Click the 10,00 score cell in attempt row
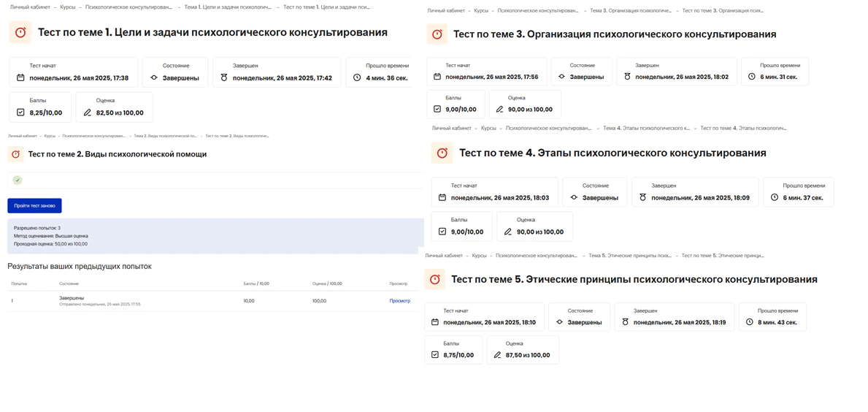This screenshot has width=868, height=412. click(x=249, y=301)
